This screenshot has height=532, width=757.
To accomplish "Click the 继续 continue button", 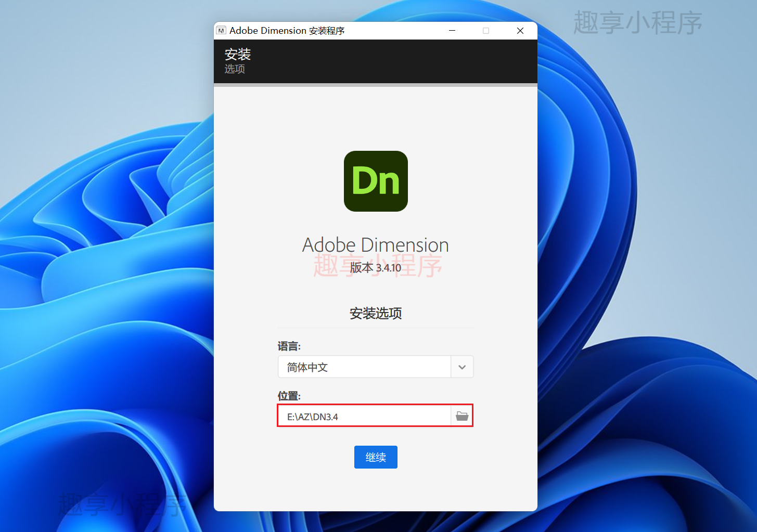I will point(376,457).
